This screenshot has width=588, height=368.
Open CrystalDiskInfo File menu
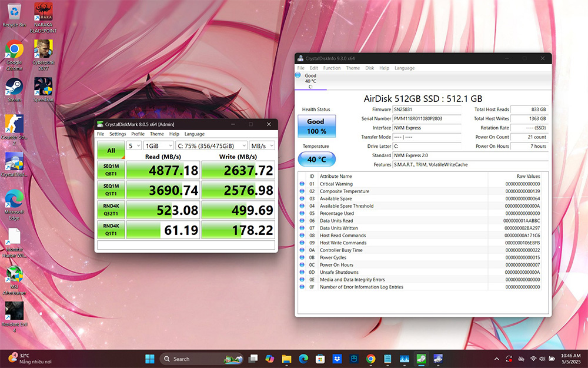300,68
